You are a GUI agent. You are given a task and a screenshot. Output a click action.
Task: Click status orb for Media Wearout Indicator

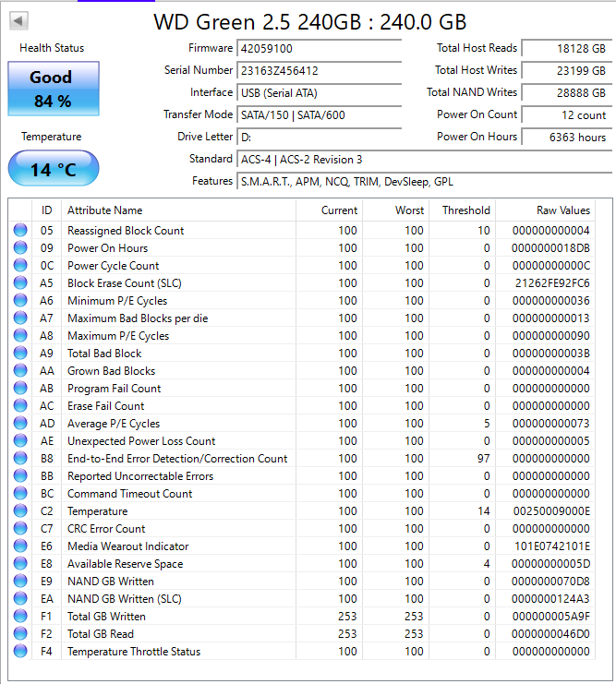point(20,546)
